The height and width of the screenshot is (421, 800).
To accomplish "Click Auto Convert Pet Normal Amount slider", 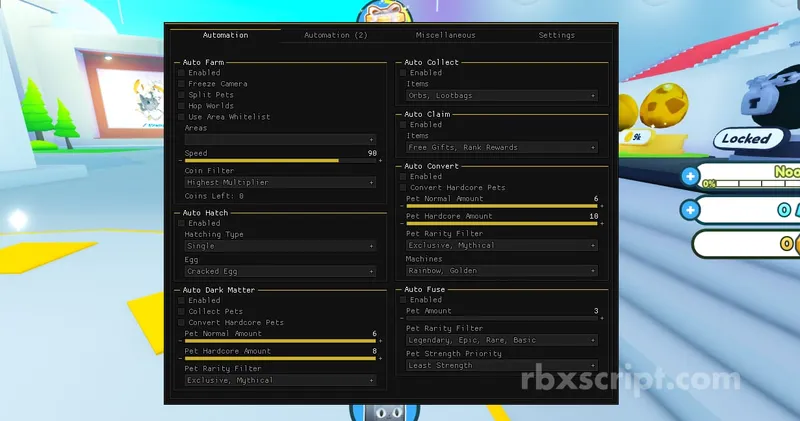I will tap(502, 206).
